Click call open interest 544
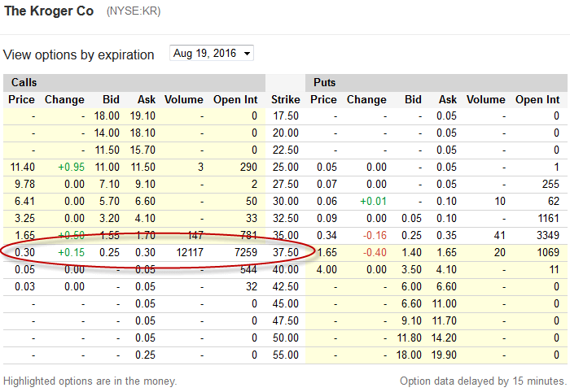 tap(248, 269)
